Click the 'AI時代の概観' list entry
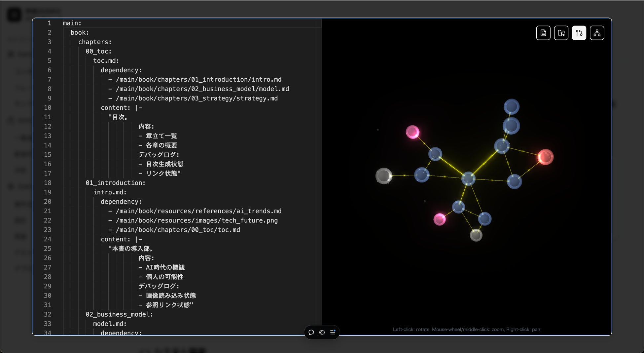 tap(165, 267)
